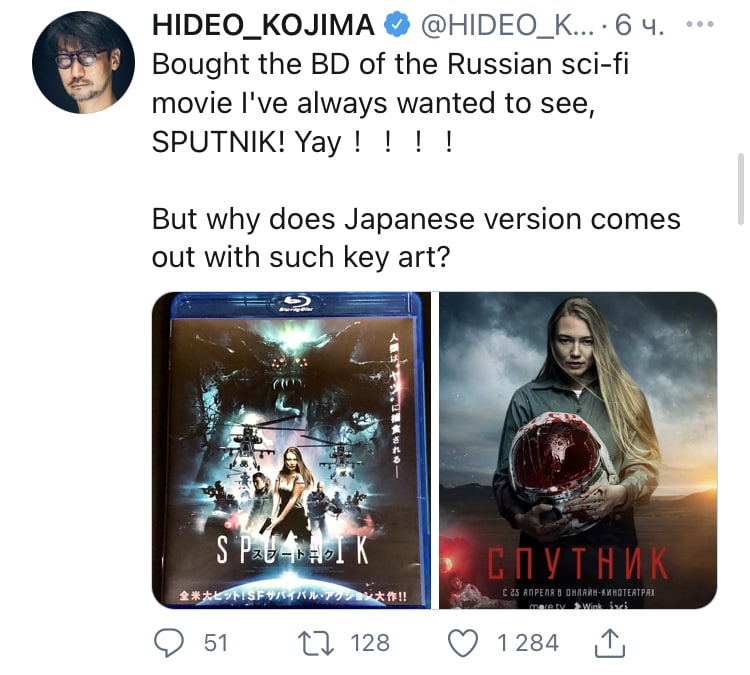Open the three-dot more options menu
The height and width of the screenshot is (675, 750).
pos(700,24)
